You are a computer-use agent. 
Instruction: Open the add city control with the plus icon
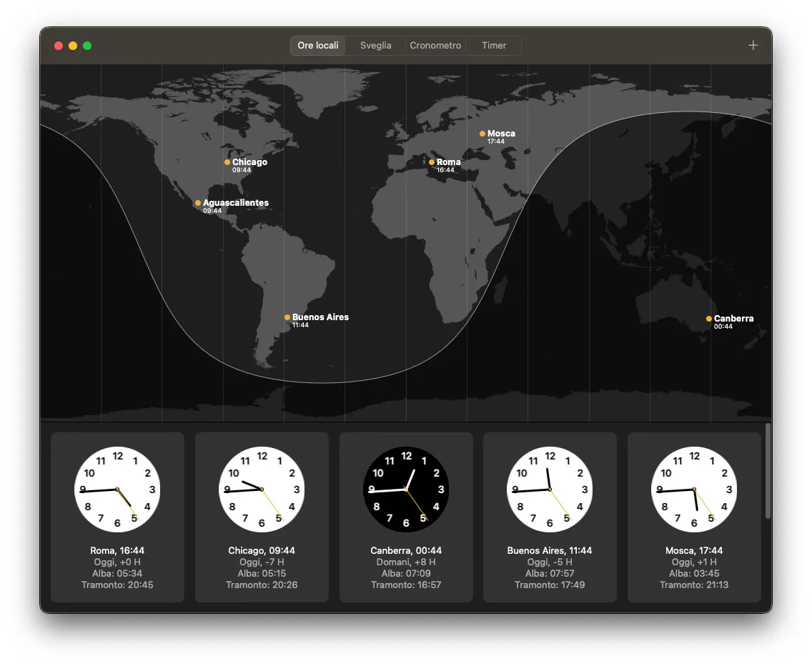point(753,45)
